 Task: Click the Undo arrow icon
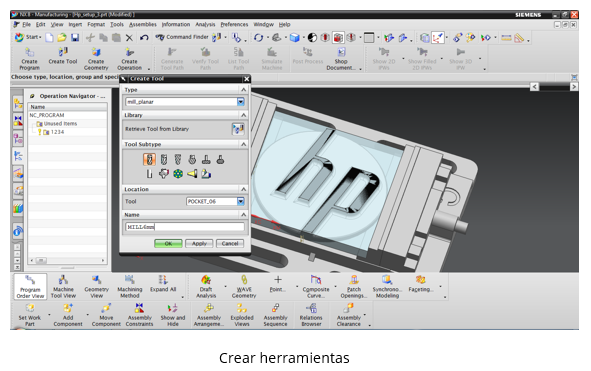[x=144, y=37]
